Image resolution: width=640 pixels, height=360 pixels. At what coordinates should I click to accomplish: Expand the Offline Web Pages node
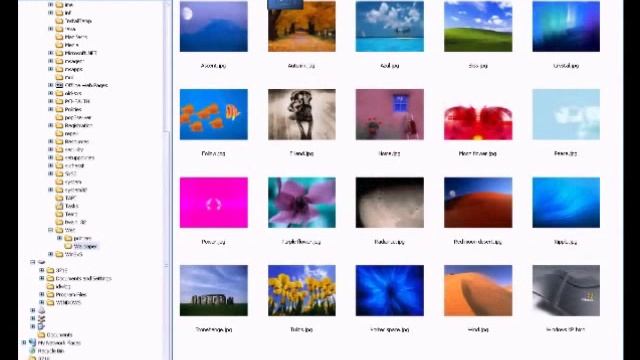click(51, 85)
